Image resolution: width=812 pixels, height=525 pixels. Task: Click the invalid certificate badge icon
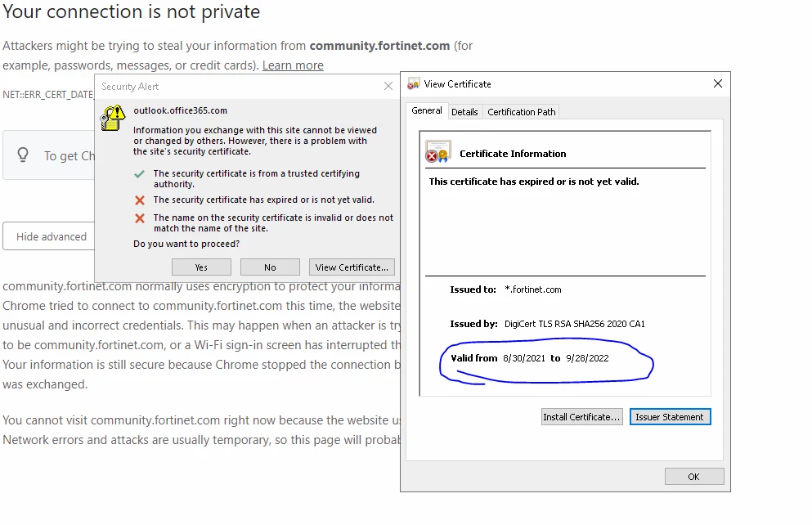(438, 152)
